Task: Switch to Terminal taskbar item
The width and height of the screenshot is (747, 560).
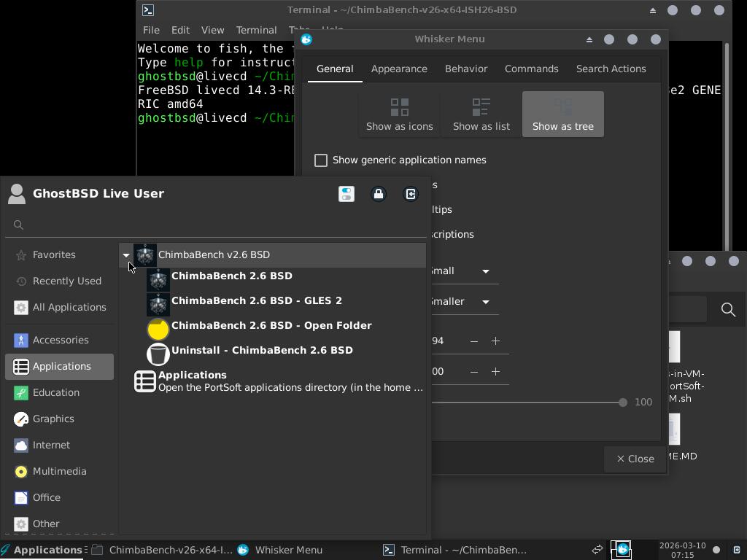Action: point(455,550)
